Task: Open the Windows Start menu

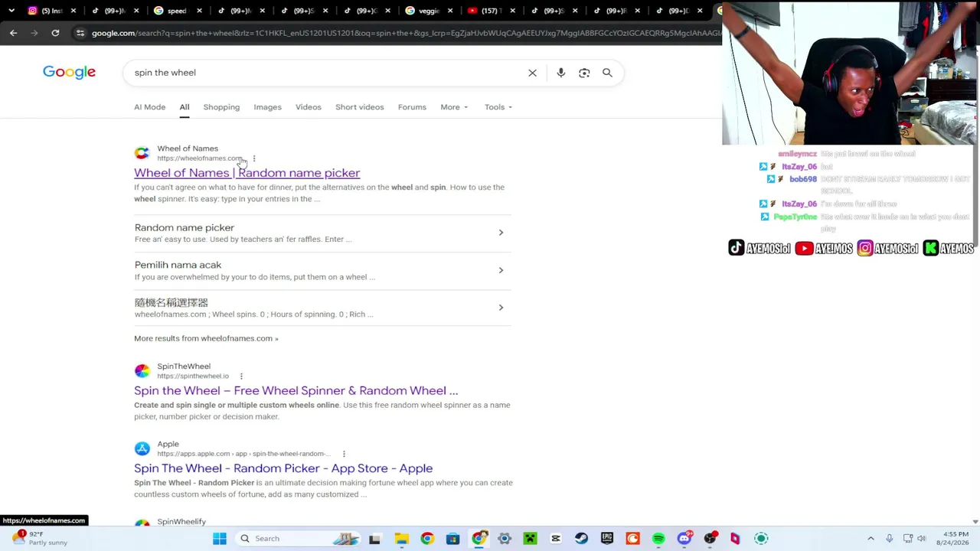Action: tap(220, 539)
